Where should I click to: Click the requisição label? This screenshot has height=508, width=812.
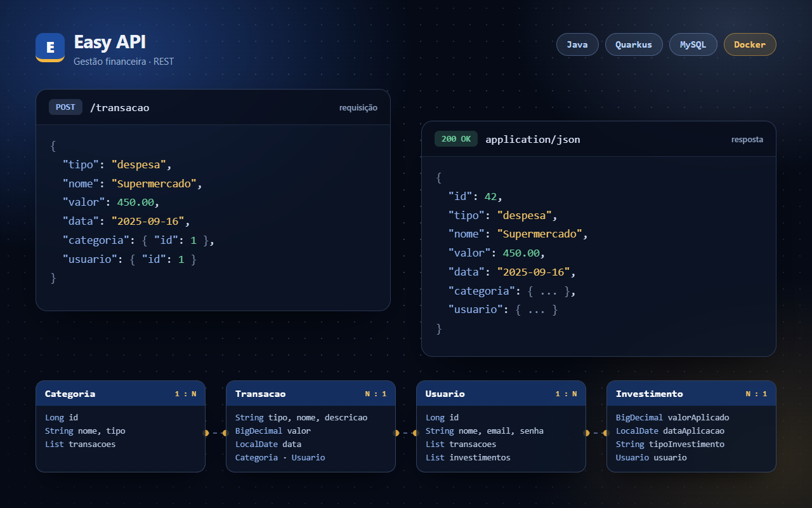(358, 107)
